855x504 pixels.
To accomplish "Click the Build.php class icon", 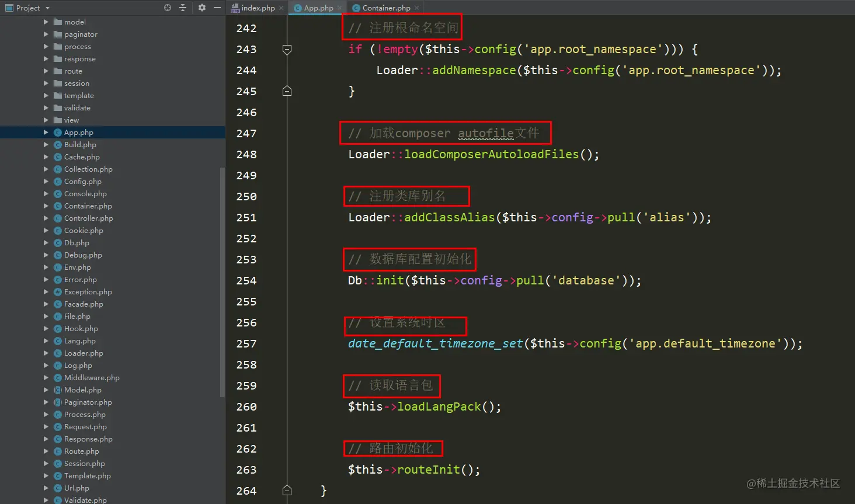I will point(58,145).
